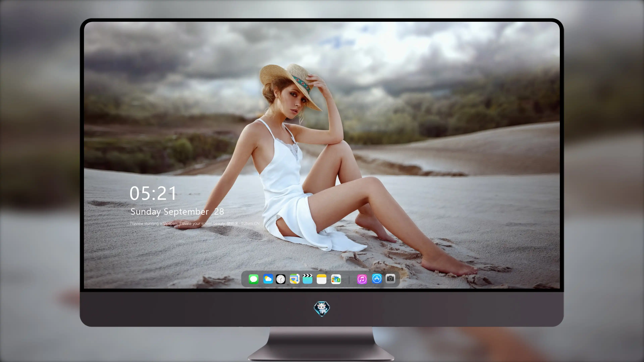Launch the Weather app from the dock
Screen dimensions: 644x362
(268, 279)
